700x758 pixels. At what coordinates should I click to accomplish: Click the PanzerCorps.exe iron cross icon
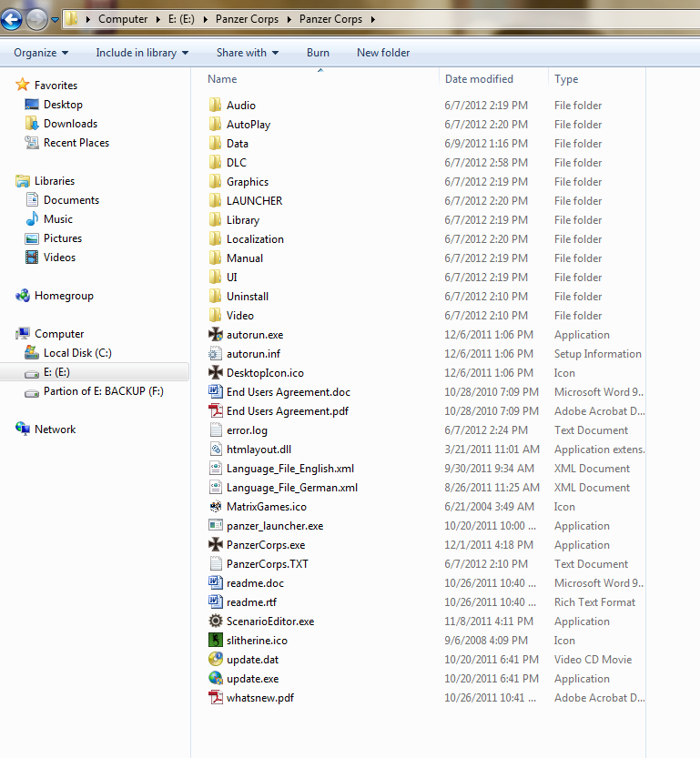point(216,545)
